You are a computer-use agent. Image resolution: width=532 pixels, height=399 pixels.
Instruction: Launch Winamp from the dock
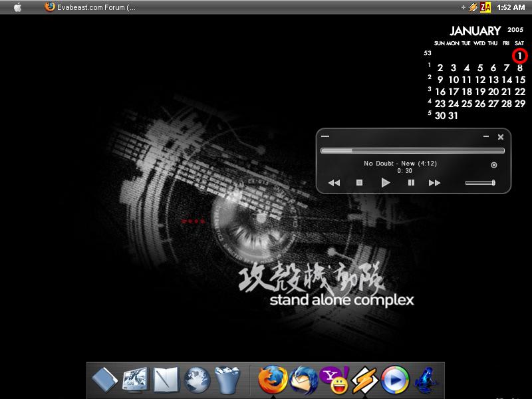click(364, 380)
